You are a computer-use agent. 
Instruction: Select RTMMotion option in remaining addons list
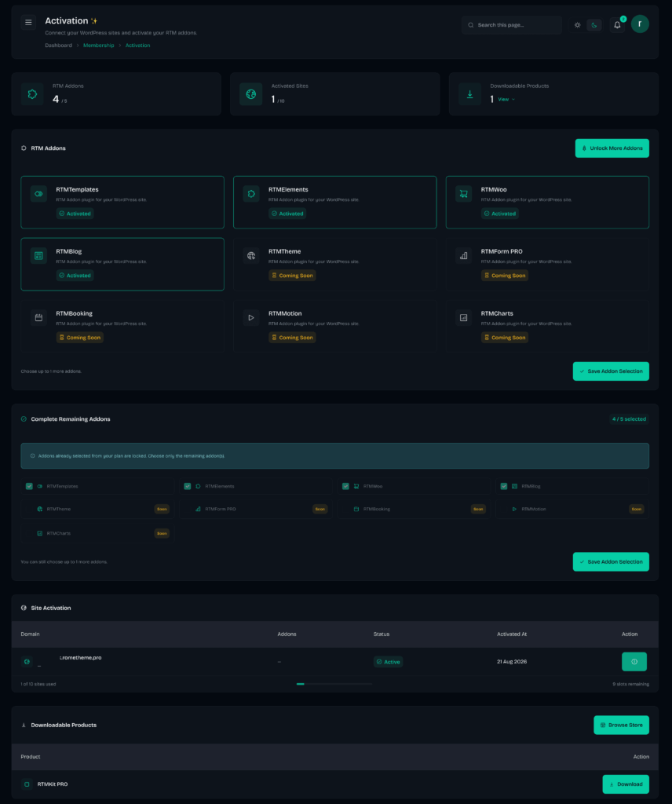pos(572,509)
